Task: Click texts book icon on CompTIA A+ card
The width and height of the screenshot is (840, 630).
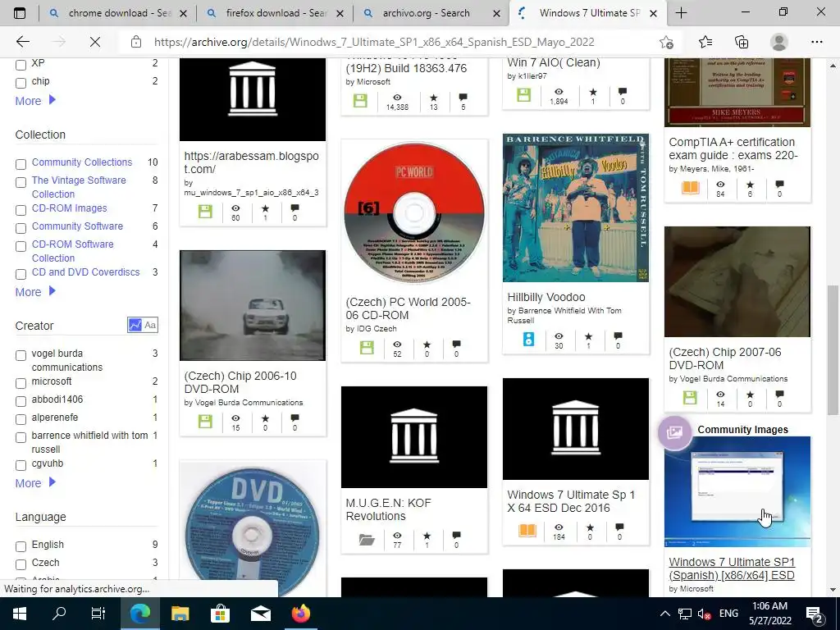Action: click(691, 188)
